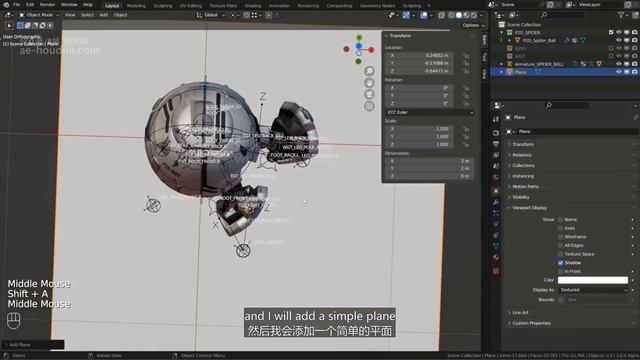The height and width of the screenshot is (360, 640).
Task: Click the pan hand gizmo in viewport
Action: pyautogui.click(x=369, y=83)
